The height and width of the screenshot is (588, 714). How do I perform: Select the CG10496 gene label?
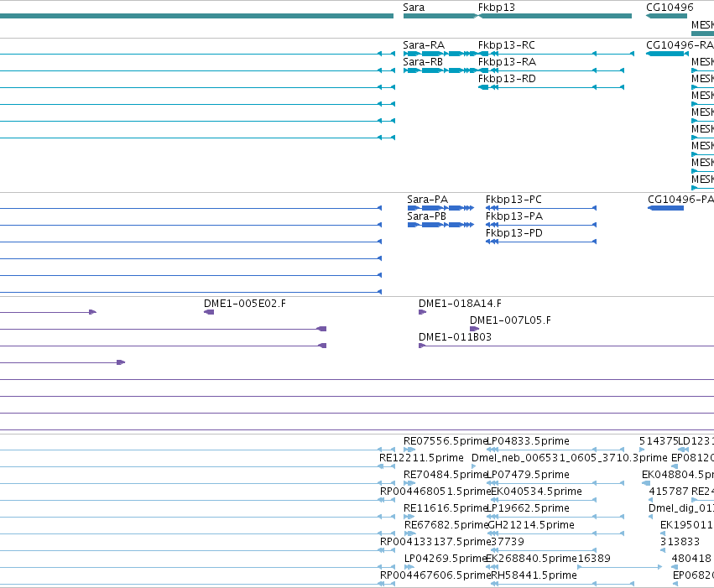670,8
